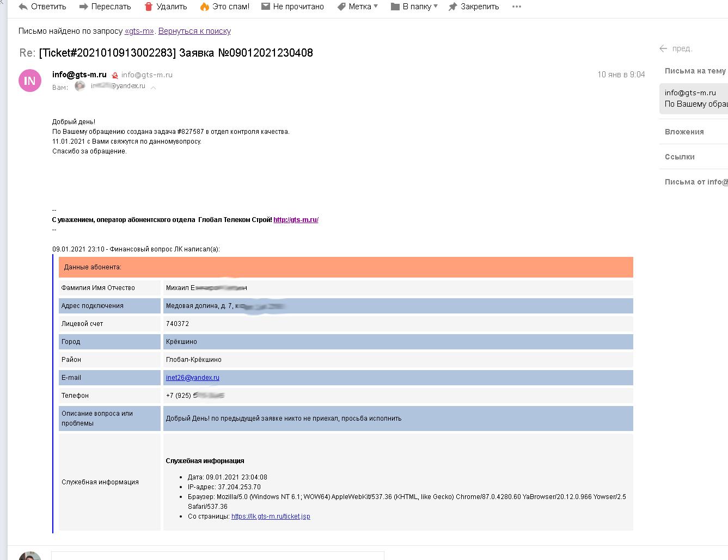This screenshot has width=728, height=560.
Task: Click the folder icon for В папку
Action: click(395, 7)
